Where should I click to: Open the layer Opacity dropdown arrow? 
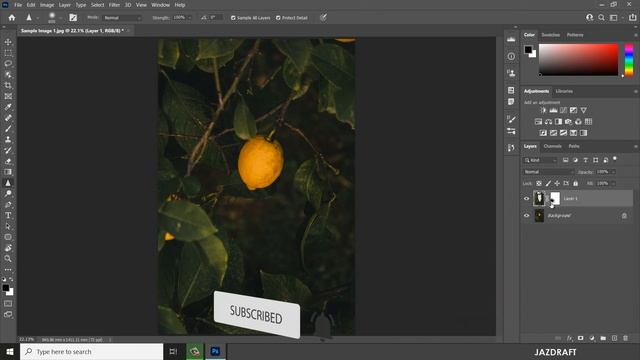[x=613, y=172]
